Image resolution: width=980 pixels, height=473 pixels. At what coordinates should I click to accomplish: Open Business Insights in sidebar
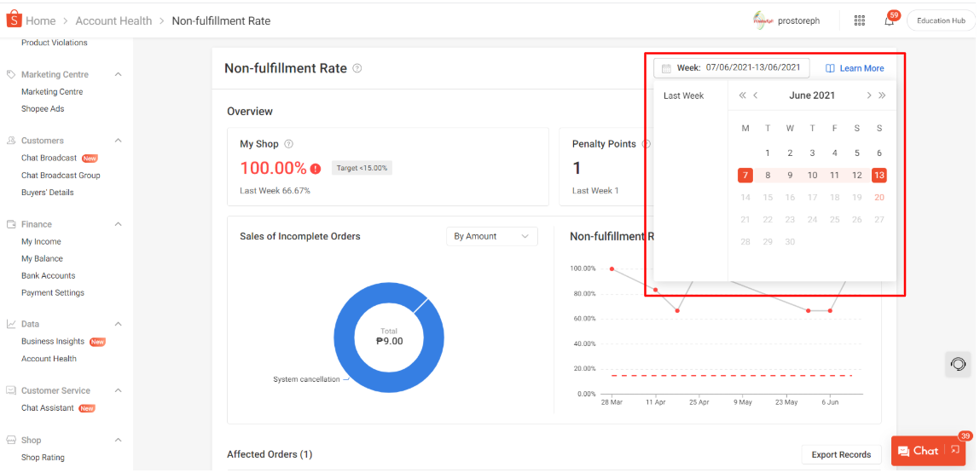pyautogui.click(x=53, y=342)
